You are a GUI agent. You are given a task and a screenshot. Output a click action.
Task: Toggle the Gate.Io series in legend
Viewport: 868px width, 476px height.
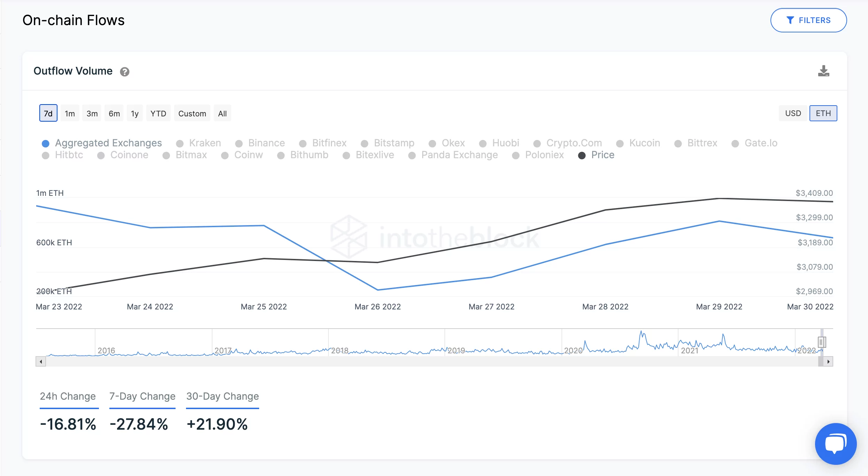click(754, 143)
